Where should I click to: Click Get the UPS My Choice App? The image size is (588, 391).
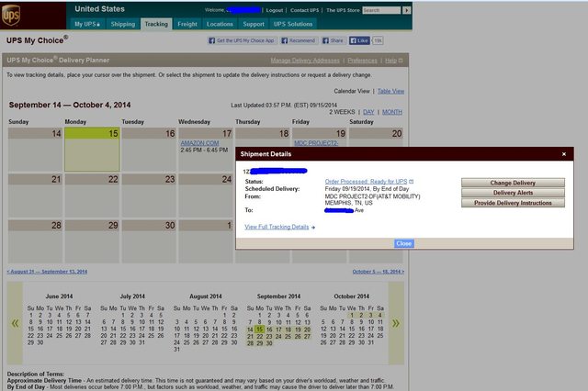(242, 40)
